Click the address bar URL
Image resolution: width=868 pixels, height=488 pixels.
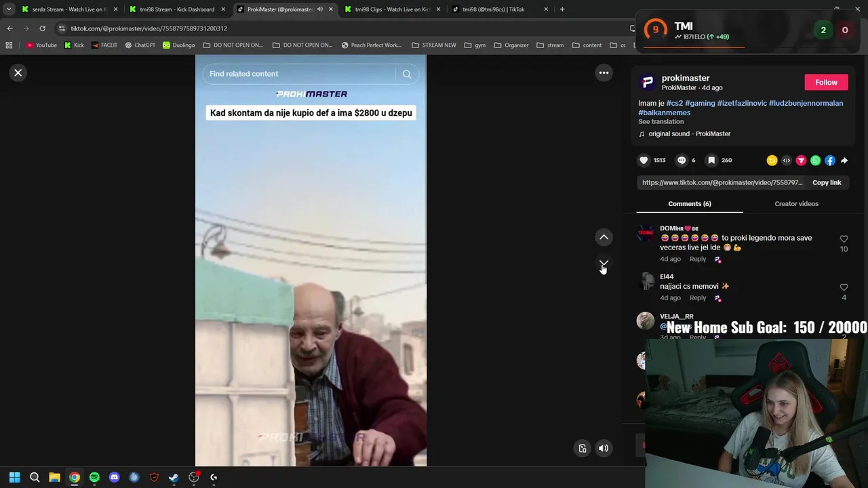point(149,28)
